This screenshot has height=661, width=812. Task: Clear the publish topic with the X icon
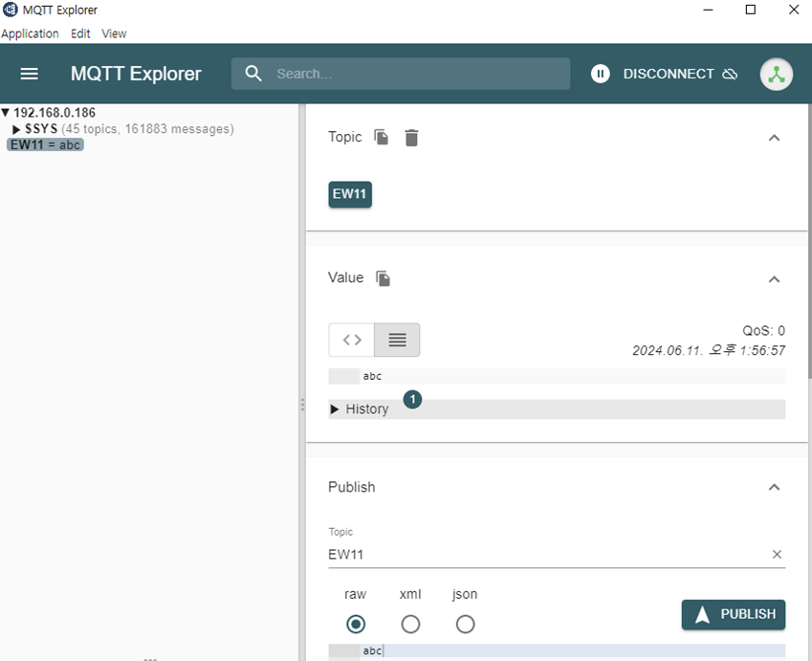[x=777, y=554]
